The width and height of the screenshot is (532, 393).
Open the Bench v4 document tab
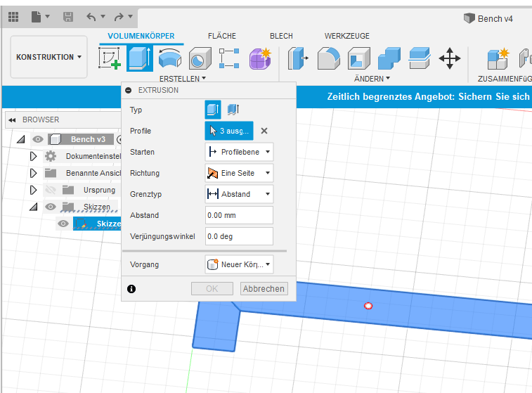(x=488, y=19)
